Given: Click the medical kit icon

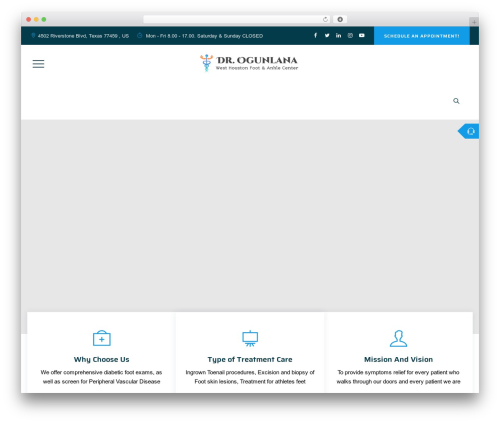Looking at the screenshot, I should pos(102,338).
